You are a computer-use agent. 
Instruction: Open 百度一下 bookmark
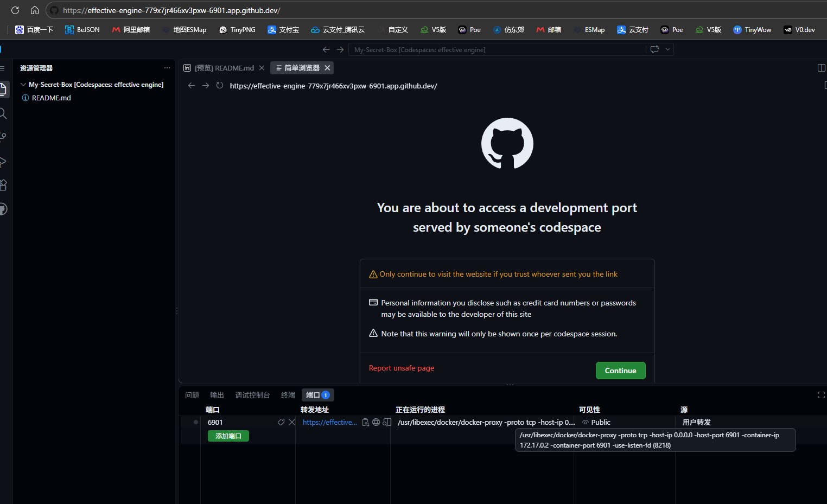[x=34, y=30]
